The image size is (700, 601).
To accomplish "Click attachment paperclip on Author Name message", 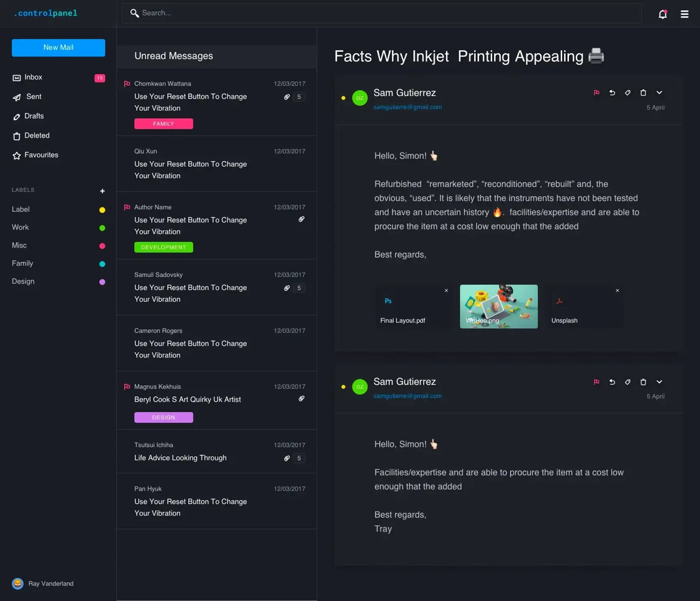I will (x=301, y=219).
